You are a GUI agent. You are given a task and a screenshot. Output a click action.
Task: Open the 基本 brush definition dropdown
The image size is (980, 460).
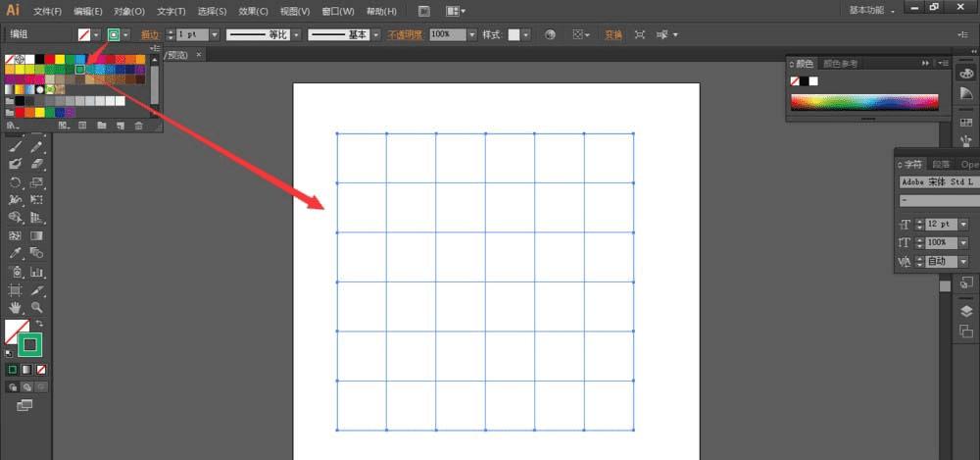tap(375, 35)
